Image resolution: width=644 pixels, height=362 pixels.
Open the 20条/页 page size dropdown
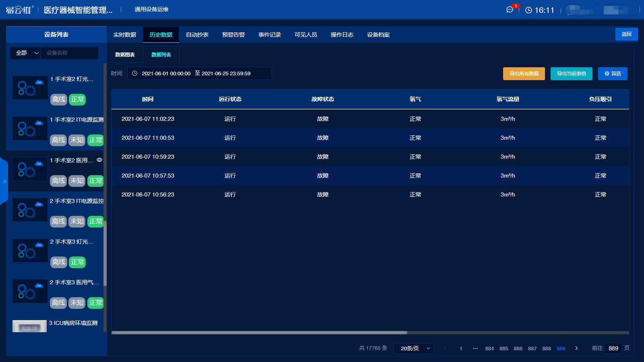[x=413, y=348]
